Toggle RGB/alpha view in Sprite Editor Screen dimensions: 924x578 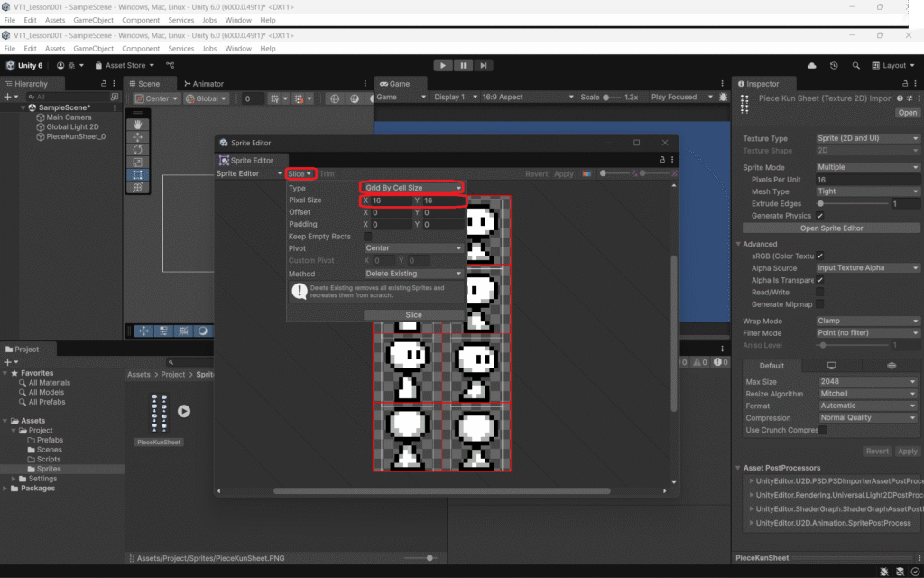click(587, 174)
